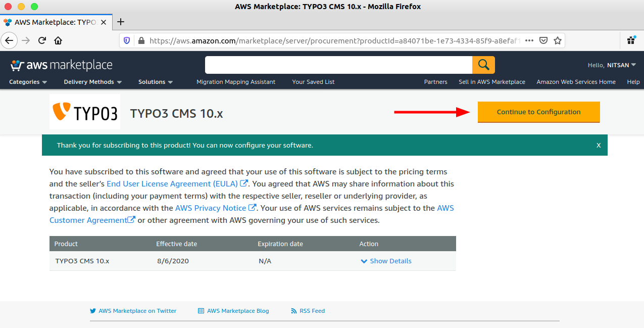
Task: Click the green window maximize button
Action: [34, 7]
